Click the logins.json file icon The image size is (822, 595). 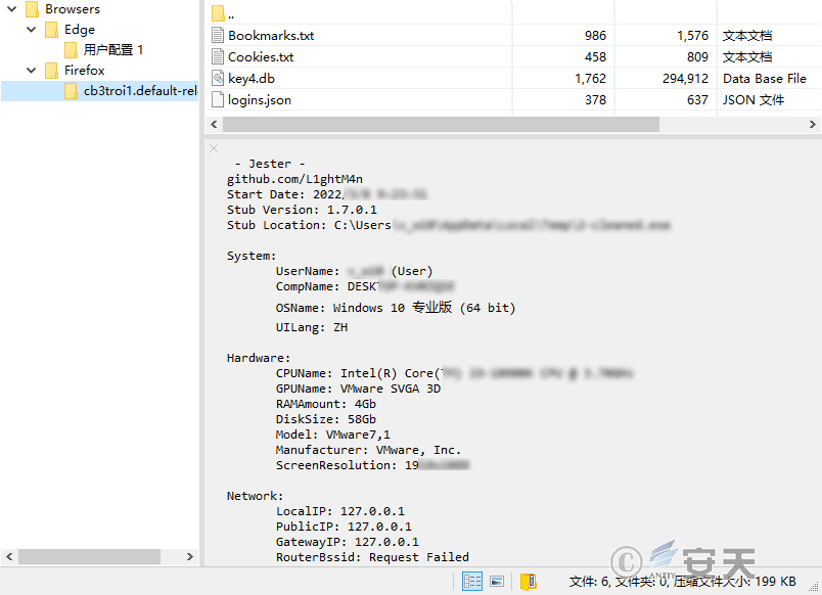(x=218, y=99)
